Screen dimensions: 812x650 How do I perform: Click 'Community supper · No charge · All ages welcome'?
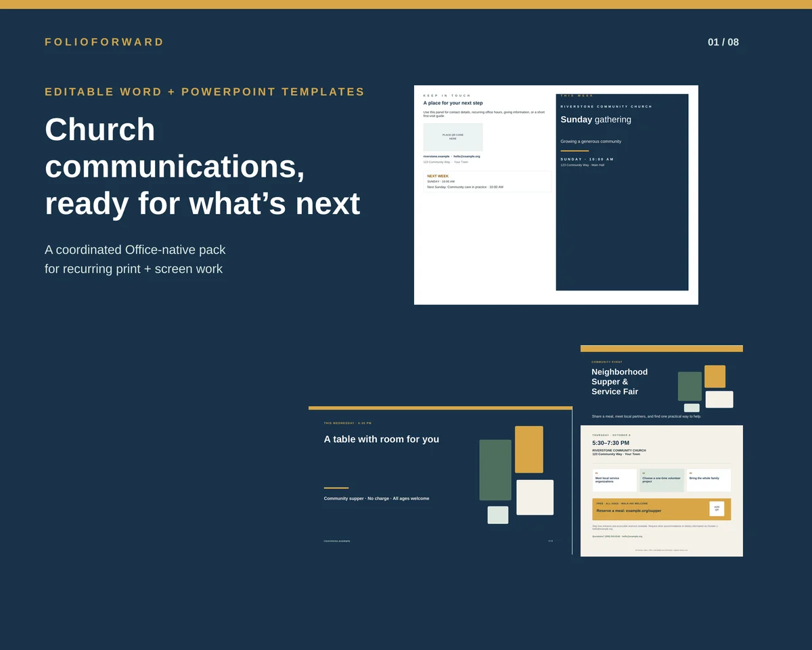376,498
